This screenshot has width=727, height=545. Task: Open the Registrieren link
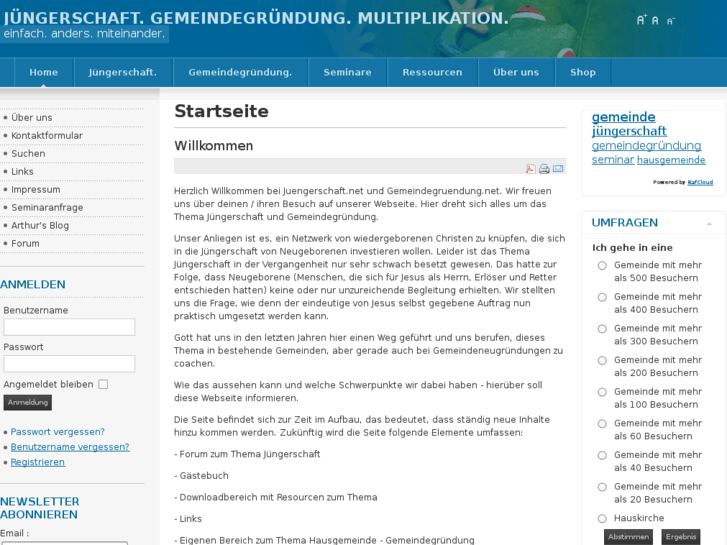(x=38, y=462)
